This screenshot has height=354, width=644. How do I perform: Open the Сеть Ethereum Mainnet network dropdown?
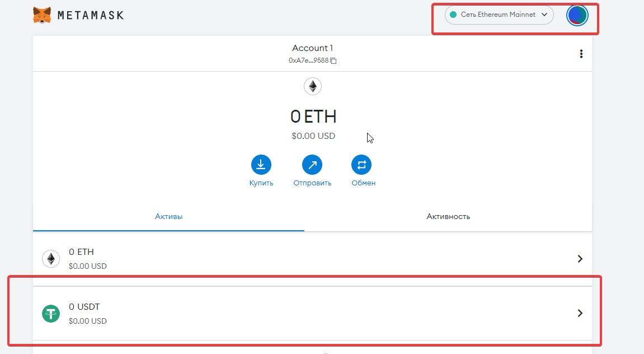tap(497, 15)
